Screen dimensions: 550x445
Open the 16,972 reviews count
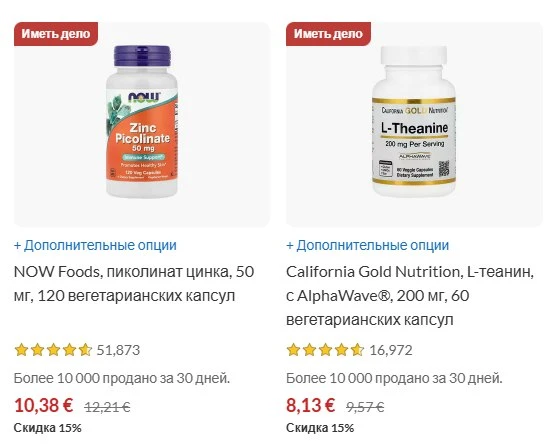391,350
